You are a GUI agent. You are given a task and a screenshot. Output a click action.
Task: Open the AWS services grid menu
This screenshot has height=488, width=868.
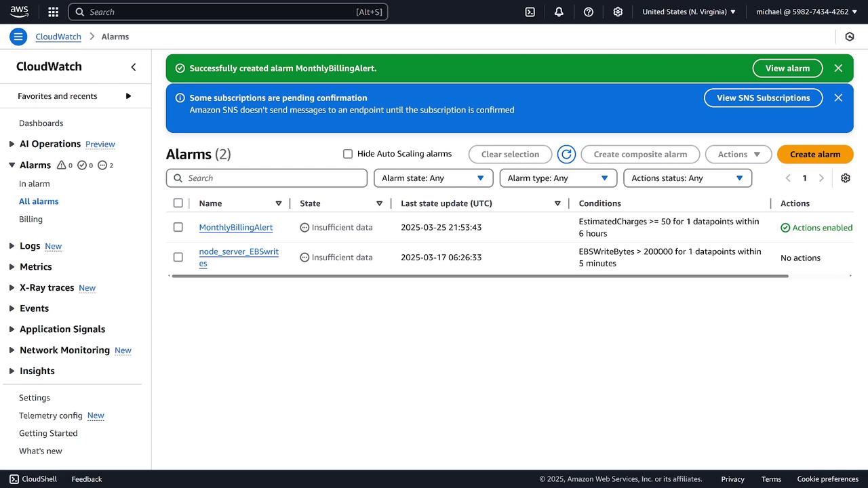(x=54, y=12)
